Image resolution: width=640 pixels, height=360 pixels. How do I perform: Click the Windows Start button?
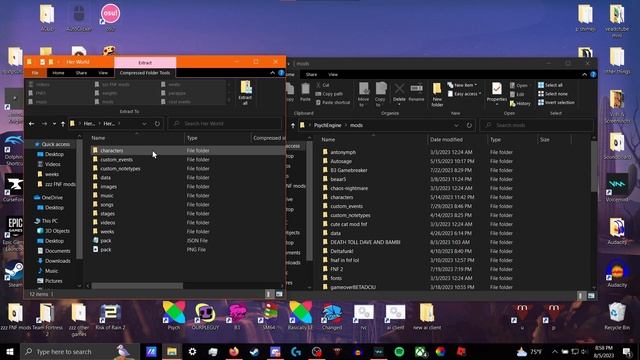(10, 351)
